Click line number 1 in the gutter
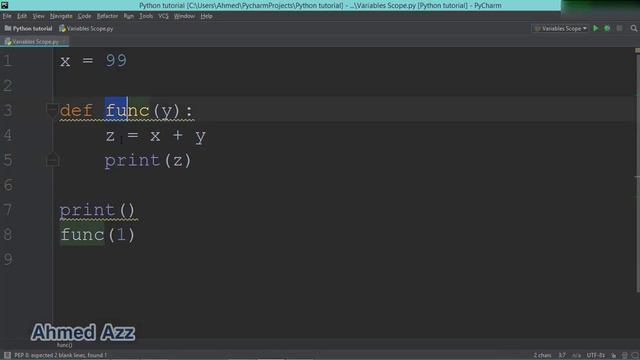 tap(7, 61)
